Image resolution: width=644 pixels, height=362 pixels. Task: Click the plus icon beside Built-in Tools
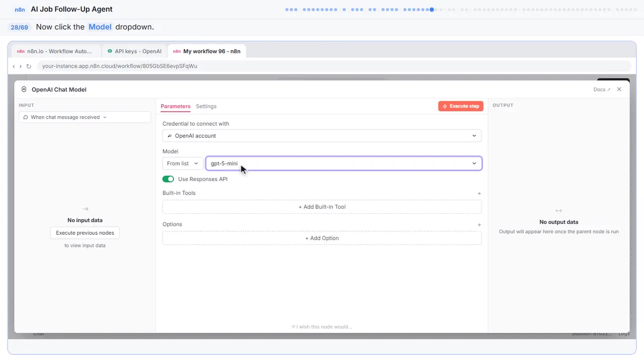(479, 194)
